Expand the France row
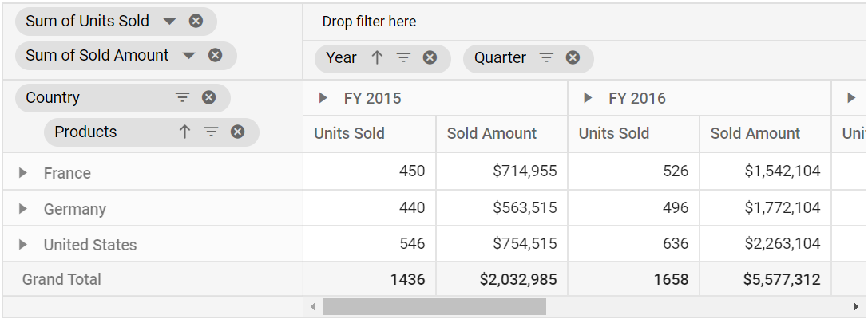868x319 pixels. [22, 173]
